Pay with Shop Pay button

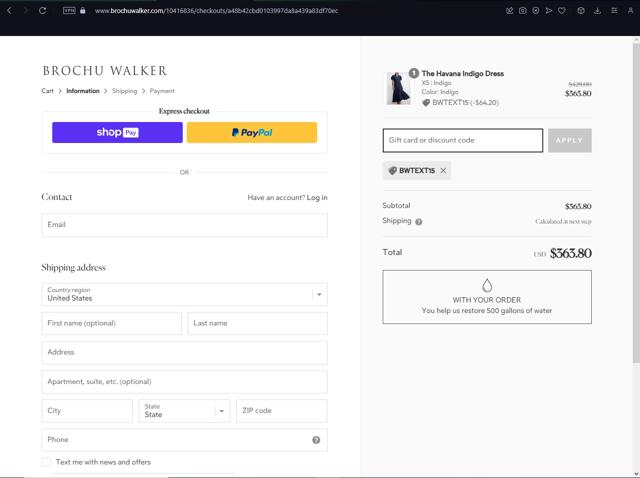(118, 132)
